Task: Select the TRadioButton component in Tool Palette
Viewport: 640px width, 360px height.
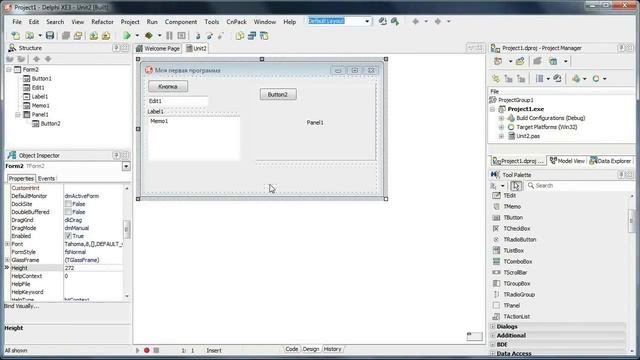Action: coord(519,240)
